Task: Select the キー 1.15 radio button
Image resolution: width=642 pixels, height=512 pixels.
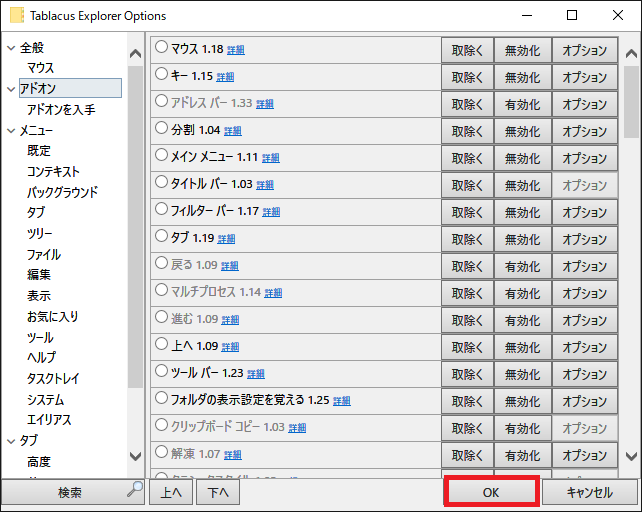Action: point(161,74)
